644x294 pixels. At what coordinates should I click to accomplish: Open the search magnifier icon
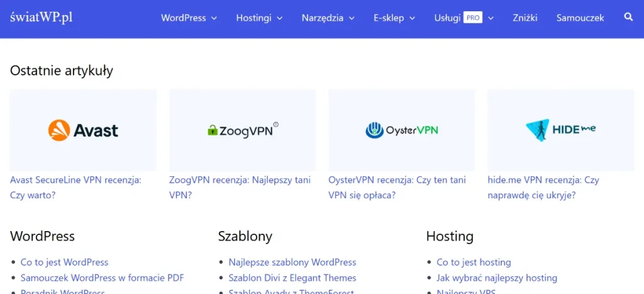[628, 17]
